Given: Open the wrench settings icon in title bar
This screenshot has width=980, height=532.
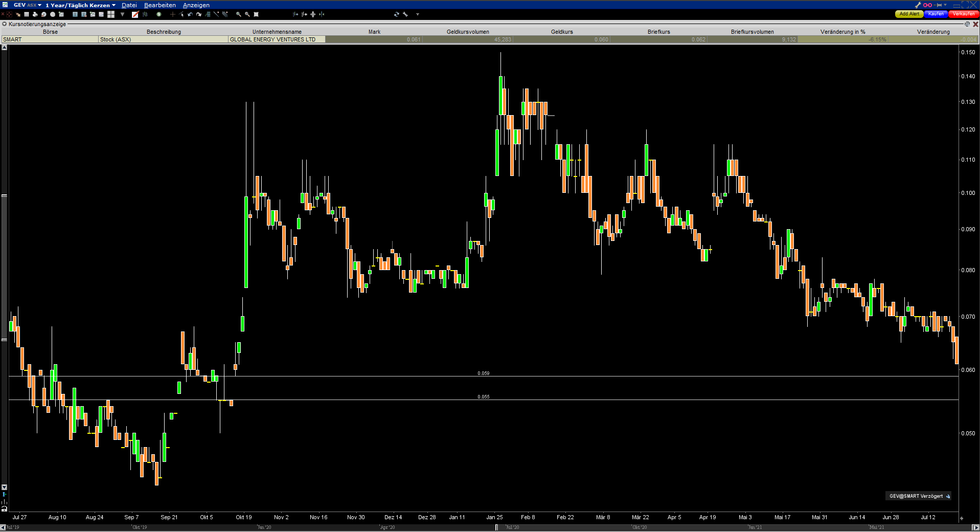Looking at the screenshot, I should (x=918, y=5).
